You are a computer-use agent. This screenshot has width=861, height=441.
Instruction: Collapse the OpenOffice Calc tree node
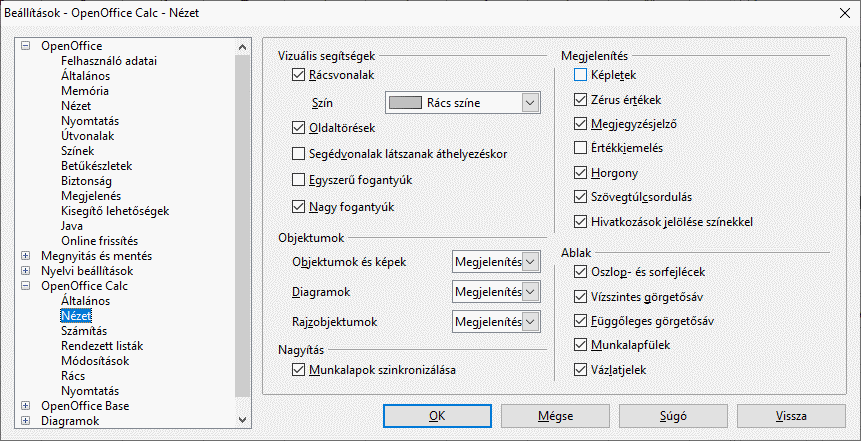[x=25, y=286]
